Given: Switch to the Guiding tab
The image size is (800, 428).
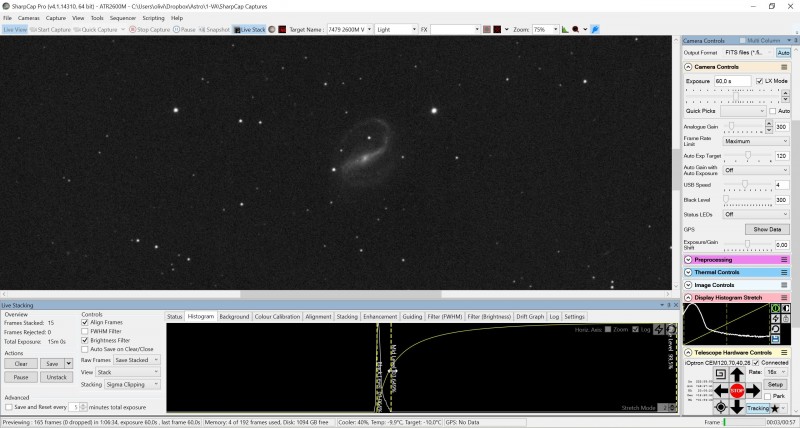Looking at the screenshot, I should pos(412,317).
